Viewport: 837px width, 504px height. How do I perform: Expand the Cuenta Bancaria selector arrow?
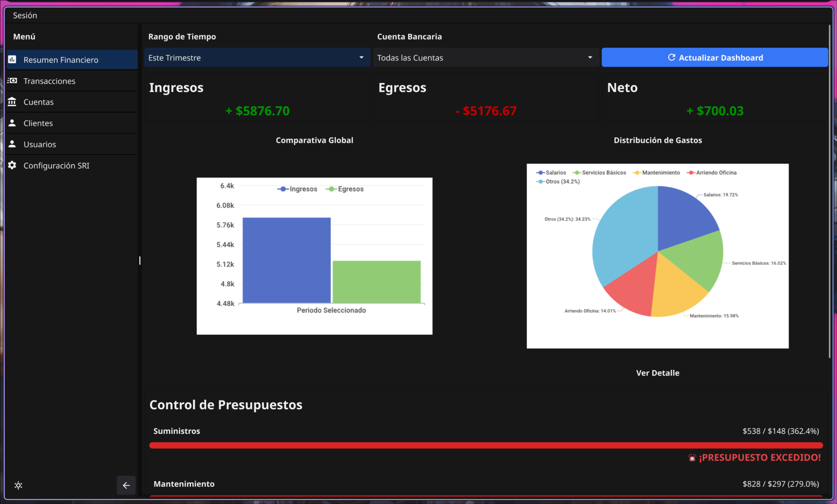click(590, 57)
